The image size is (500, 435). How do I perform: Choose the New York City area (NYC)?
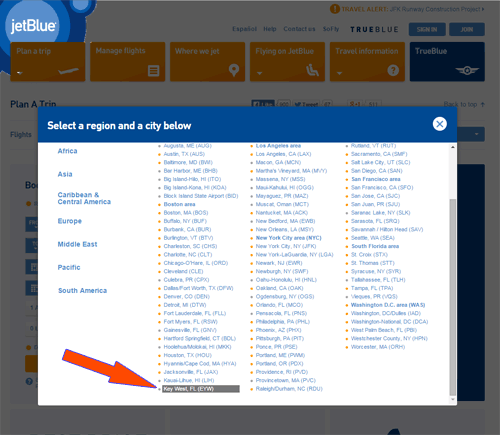[288, 238]
